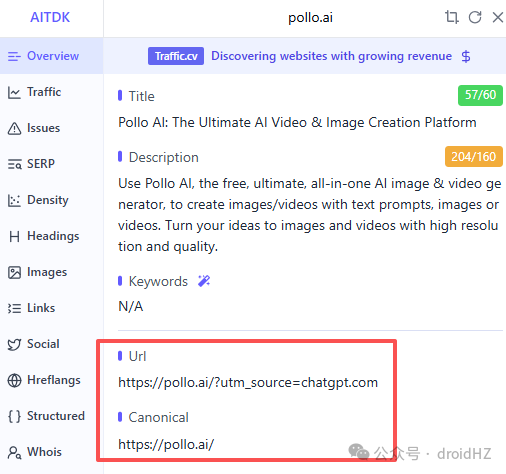This screenshot has height=474, width=506.
Task: Open the SERP section
Action: (31, 164)
